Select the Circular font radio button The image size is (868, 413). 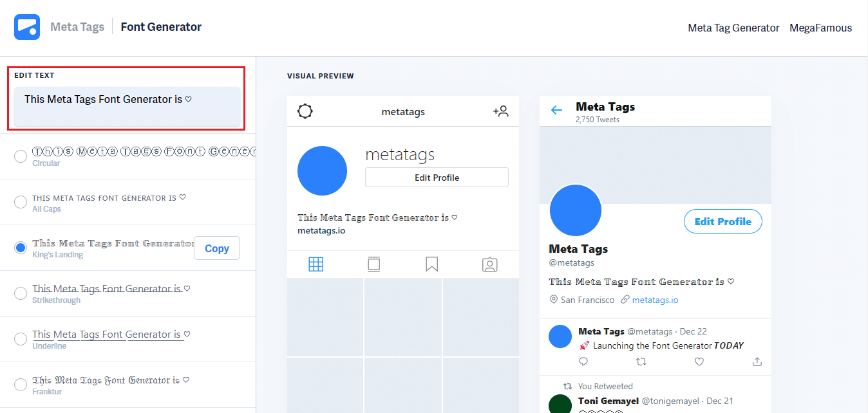point(21,156)
